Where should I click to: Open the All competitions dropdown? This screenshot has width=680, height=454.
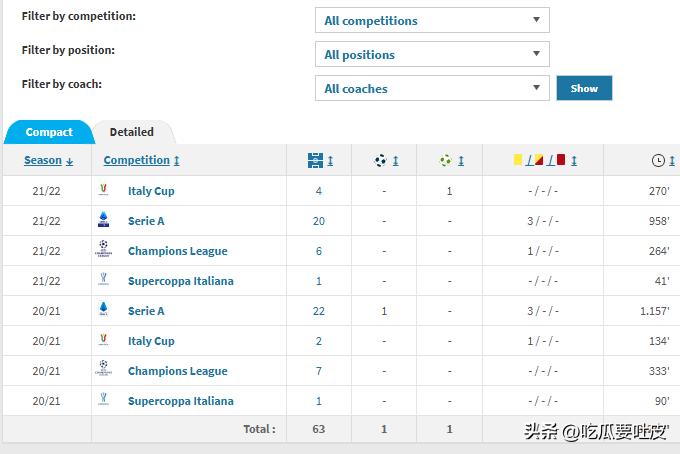(x=432, y=20)
